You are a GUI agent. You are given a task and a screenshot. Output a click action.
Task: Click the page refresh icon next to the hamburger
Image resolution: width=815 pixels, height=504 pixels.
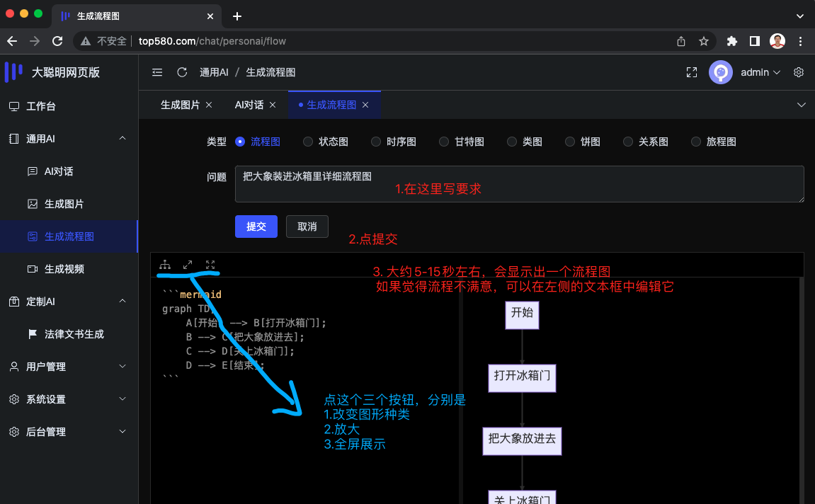pos(182,71)
